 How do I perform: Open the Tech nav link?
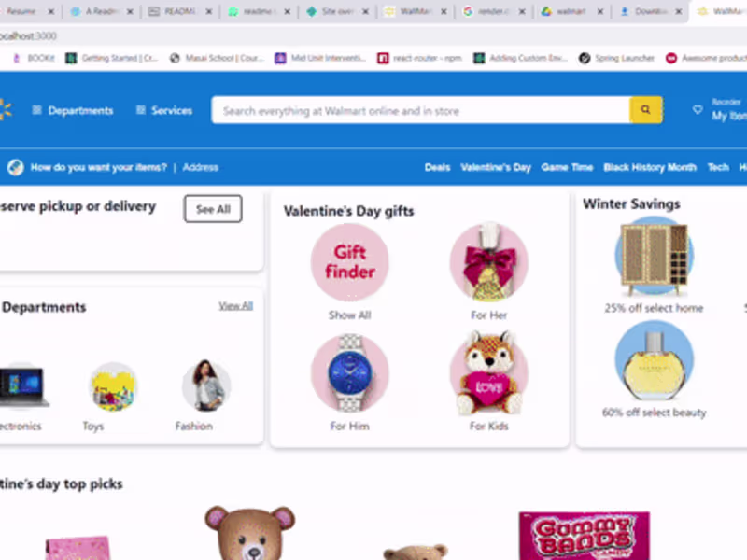718,168
